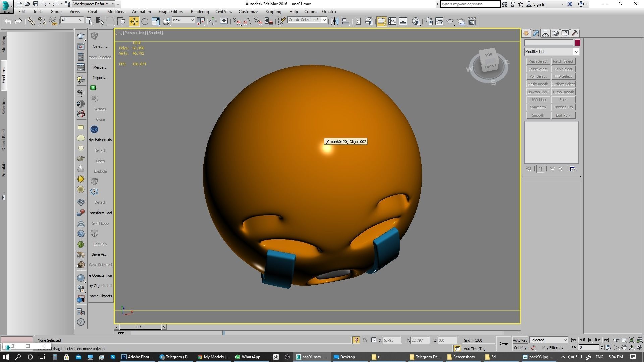Toggle Set Key mode
Image resolution: width=644 pixels, height=362 pixels.
(x=520, y=348)
